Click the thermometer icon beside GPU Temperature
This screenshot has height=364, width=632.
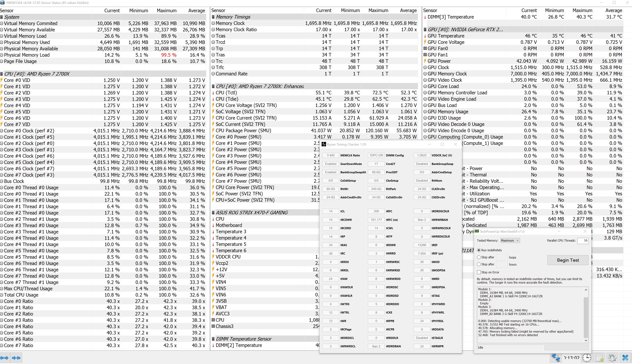(x=425, y=36)
